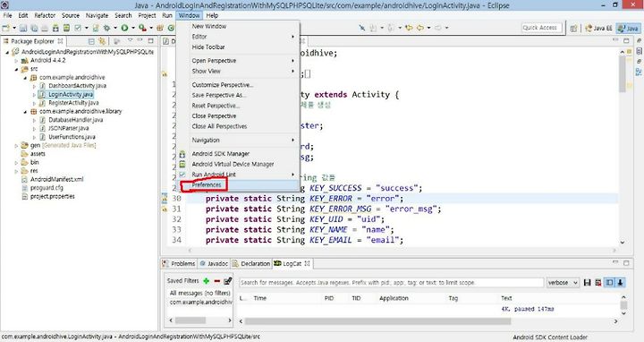This screenshot has height=342, width=644.
Task: Click the Print toolbar icon
Action: (45, 28)
